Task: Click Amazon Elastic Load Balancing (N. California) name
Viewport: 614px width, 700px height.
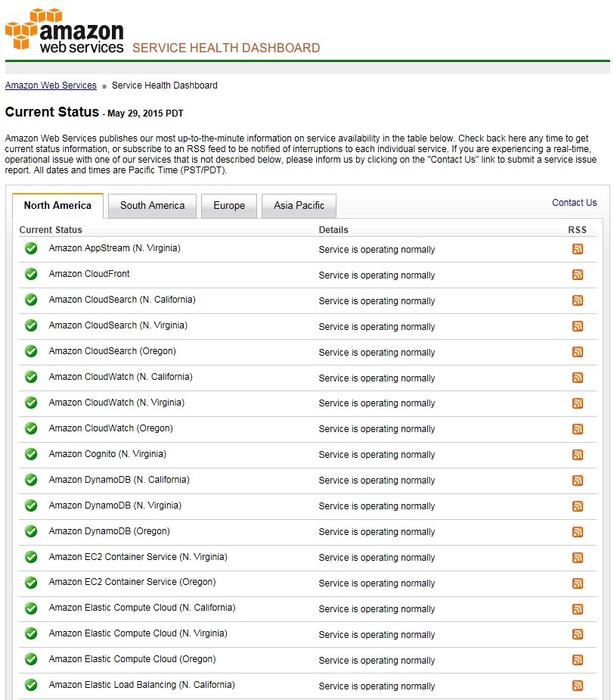Action: 142,685
